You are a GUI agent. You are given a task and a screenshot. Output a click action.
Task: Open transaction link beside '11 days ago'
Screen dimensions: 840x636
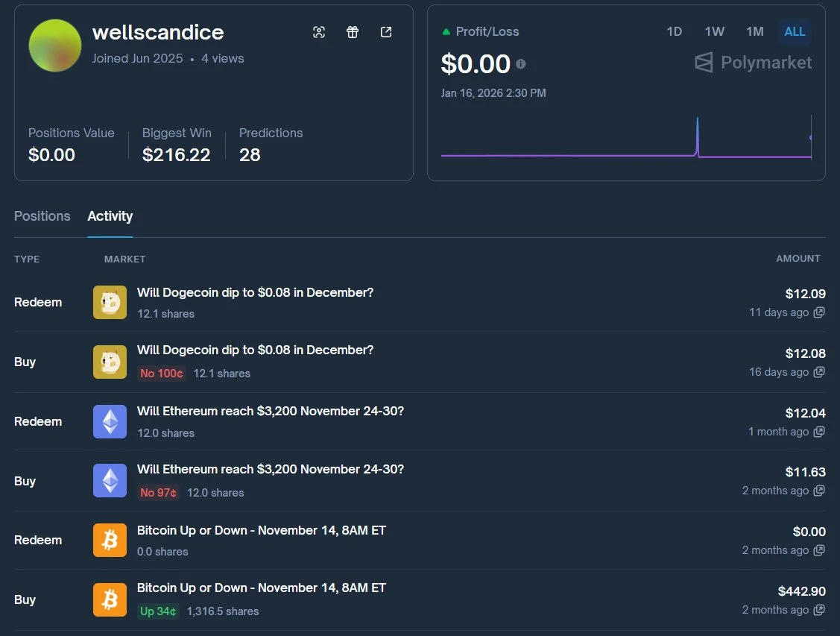[x=818, y=312]
